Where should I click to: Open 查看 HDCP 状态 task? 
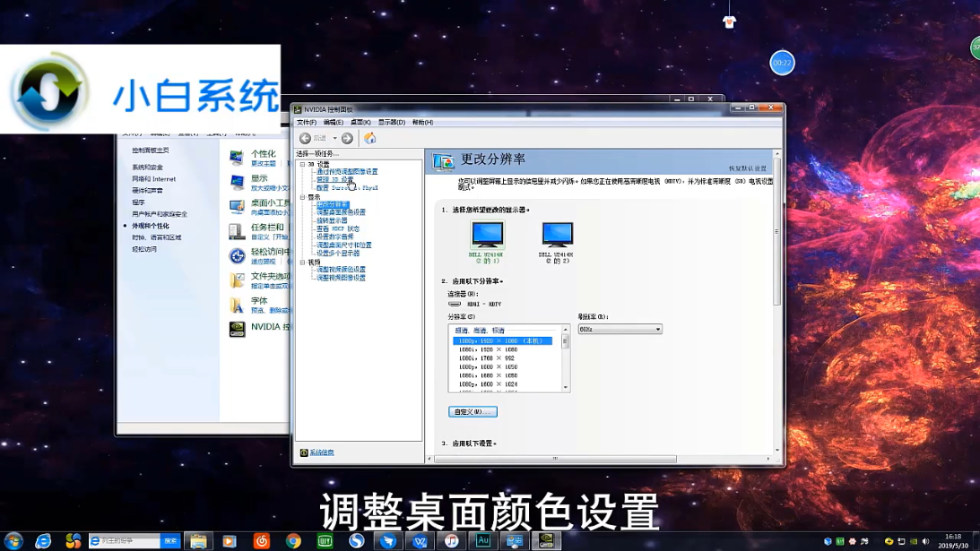[337, 228]
